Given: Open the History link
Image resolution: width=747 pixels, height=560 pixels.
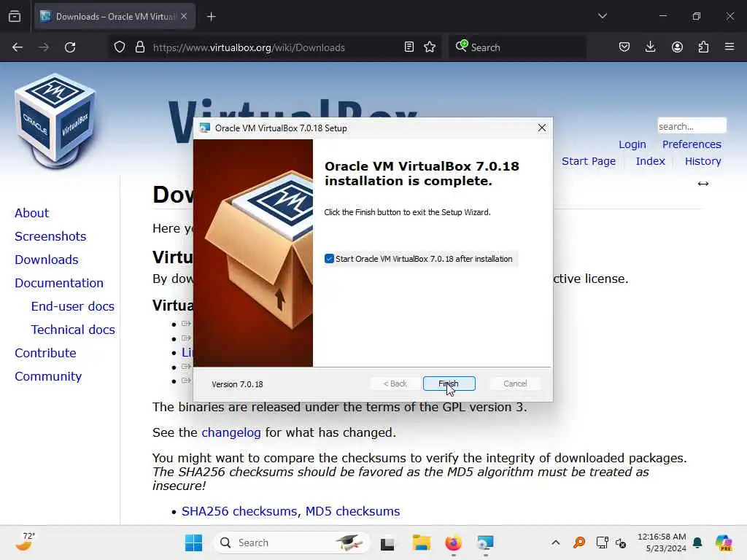Looking at the screenshot, I should 703,161.
